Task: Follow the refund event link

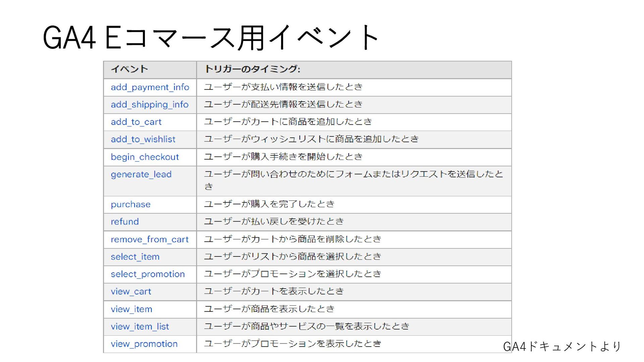Action: pos(124,222)
